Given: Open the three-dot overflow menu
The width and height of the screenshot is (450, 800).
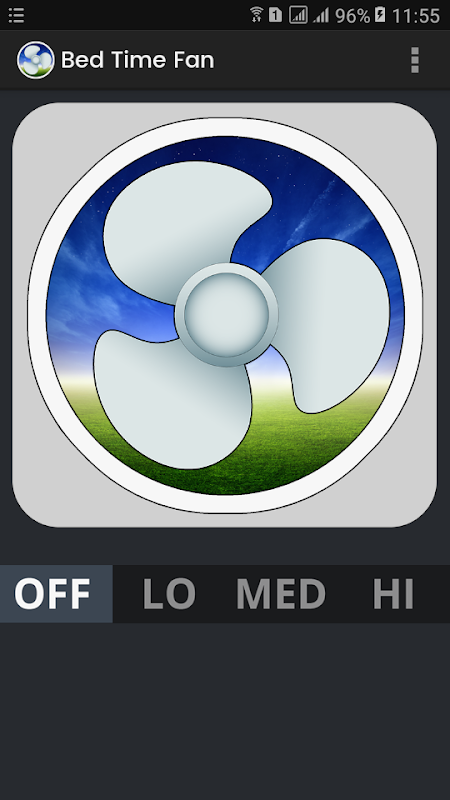Looking at the screenshot, I should click(x=415, y=60).
